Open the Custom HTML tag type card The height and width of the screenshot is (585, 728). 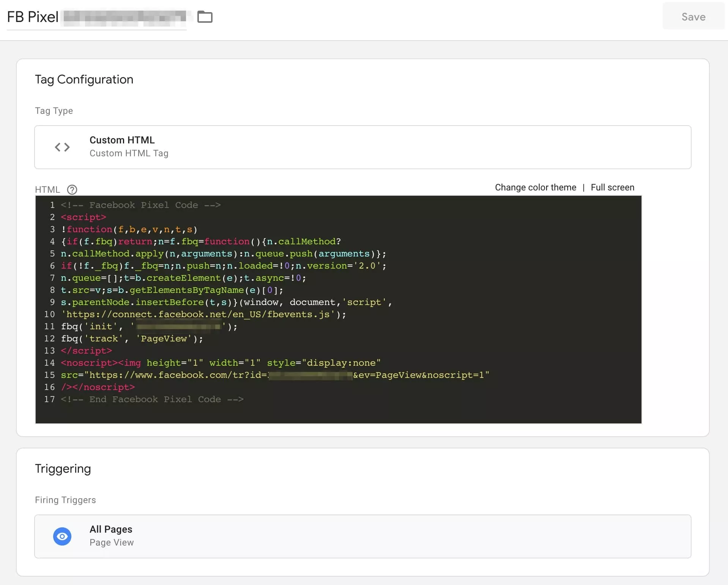(x=362, y=147)
